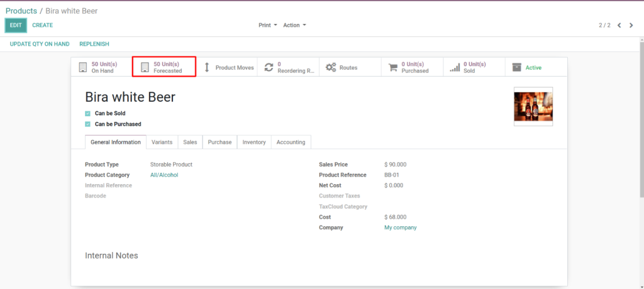Click the TaxCloud Category label

click(x=343, y=207)
